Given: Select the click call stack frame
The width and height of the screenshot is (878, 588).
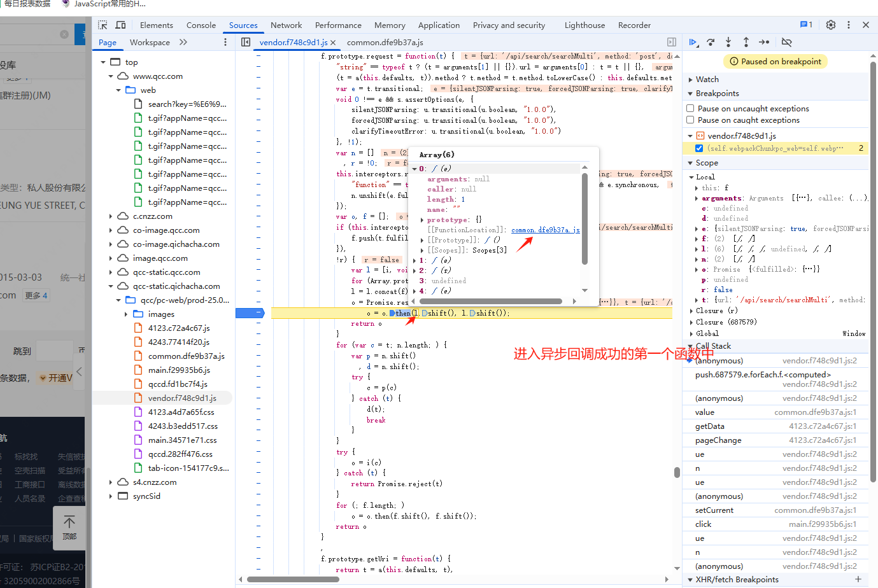Looking at the screenshot, I should pyautogui.click(x=776, y=524).
